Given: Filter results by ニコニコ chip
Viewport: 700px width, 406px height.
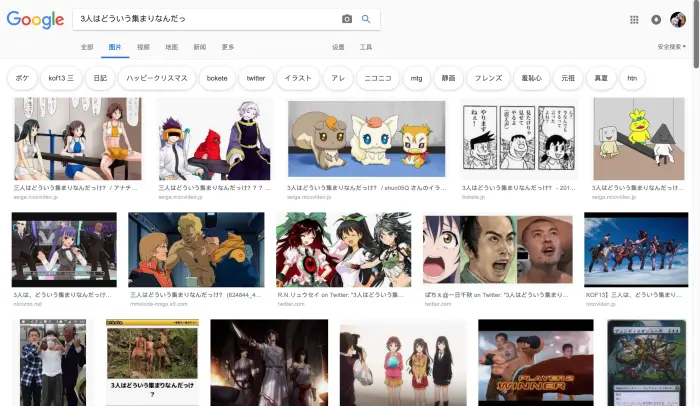Looking at the screenshot, I should coord(378,78).
